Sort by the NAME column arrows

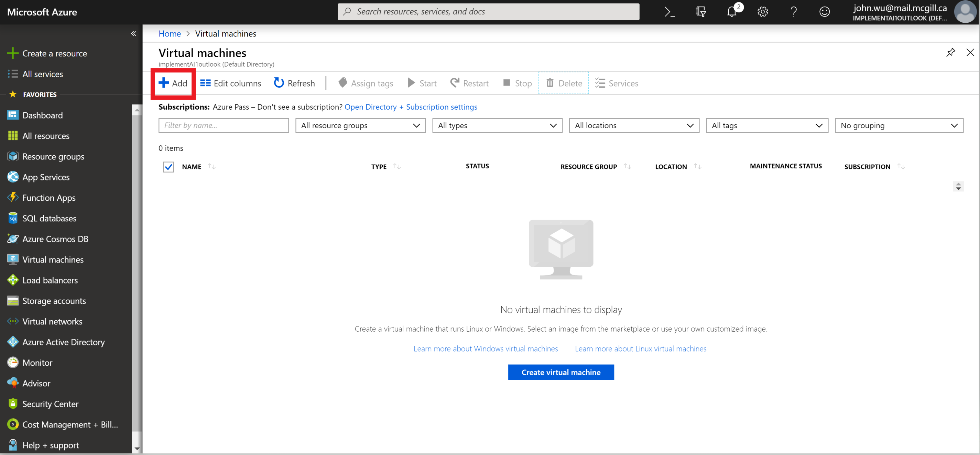212,166
